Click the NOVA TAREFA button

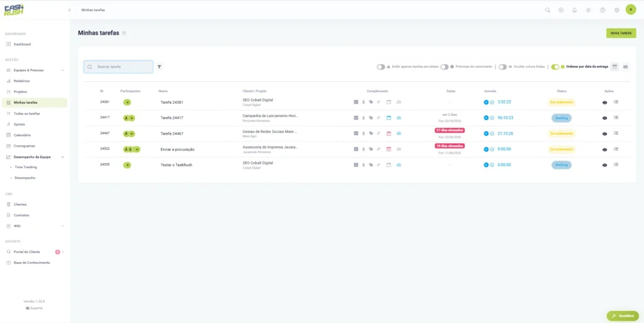pyautogui.click(x=621, y=33)
